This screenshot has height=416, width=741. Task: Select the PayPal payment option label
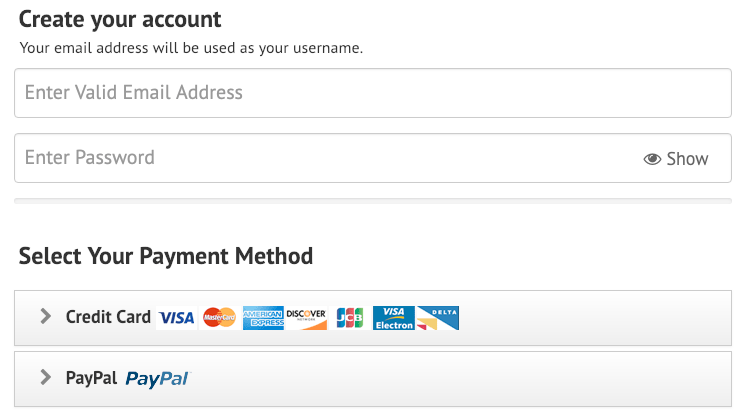pos(91,378)
